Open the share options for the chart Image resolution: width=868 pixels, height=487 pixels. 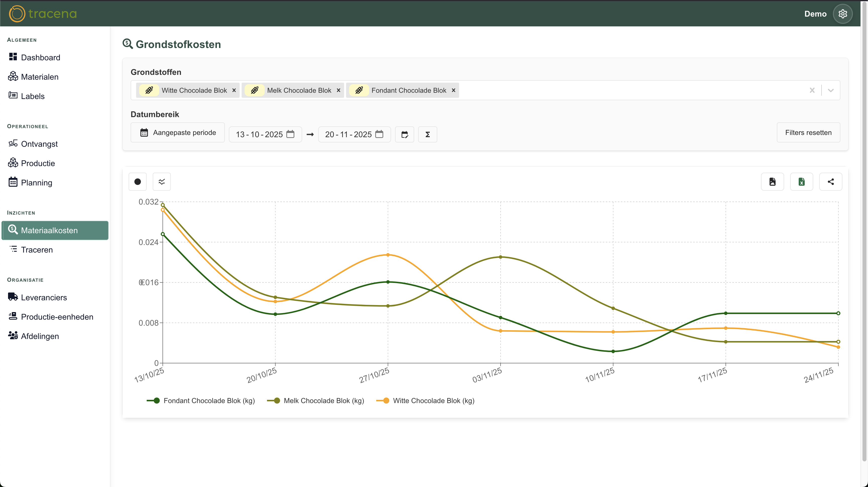point(831,182)
